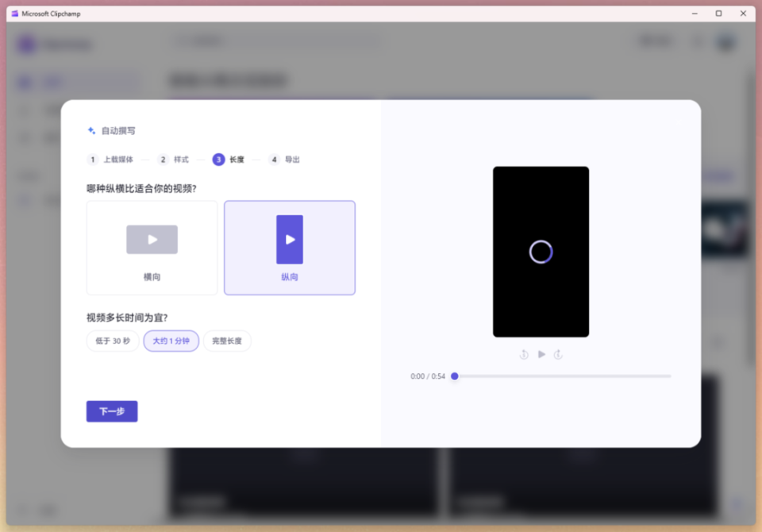This screenshot has height=532, width=762.
Task: Click the loading spinner in the preview
Action: click(x=541, y=251)
